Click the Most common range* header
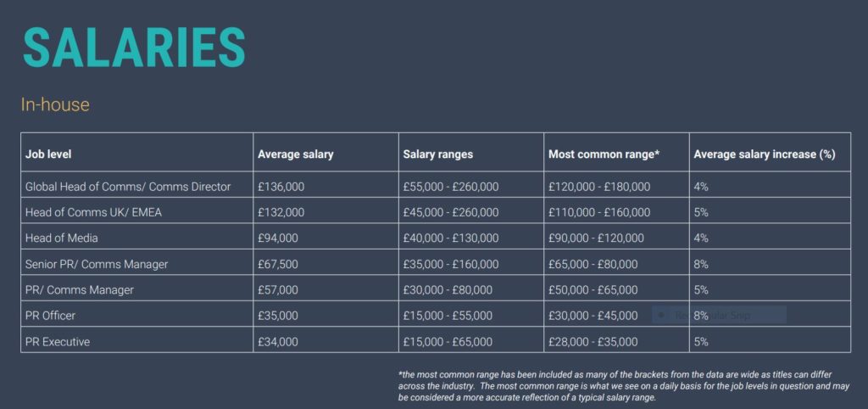The height and width of the screenshot is (409, 868). [x=604, y=154]
